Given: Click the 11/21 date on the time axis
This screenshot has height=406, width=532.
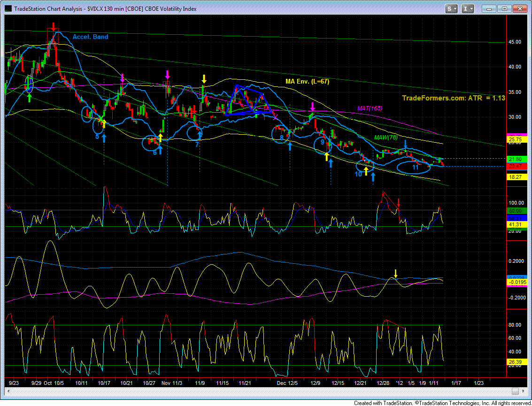Looking at the screenshot, I should click(x=245, y=383).
